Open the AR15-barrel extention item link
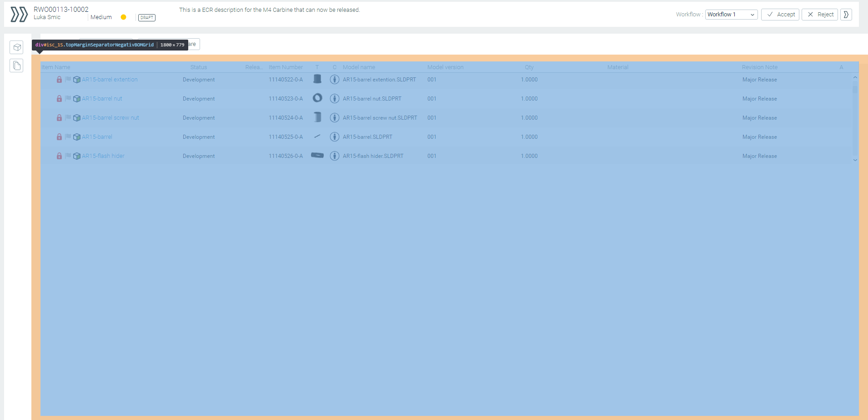868x420 pixels. coord(110,80)
